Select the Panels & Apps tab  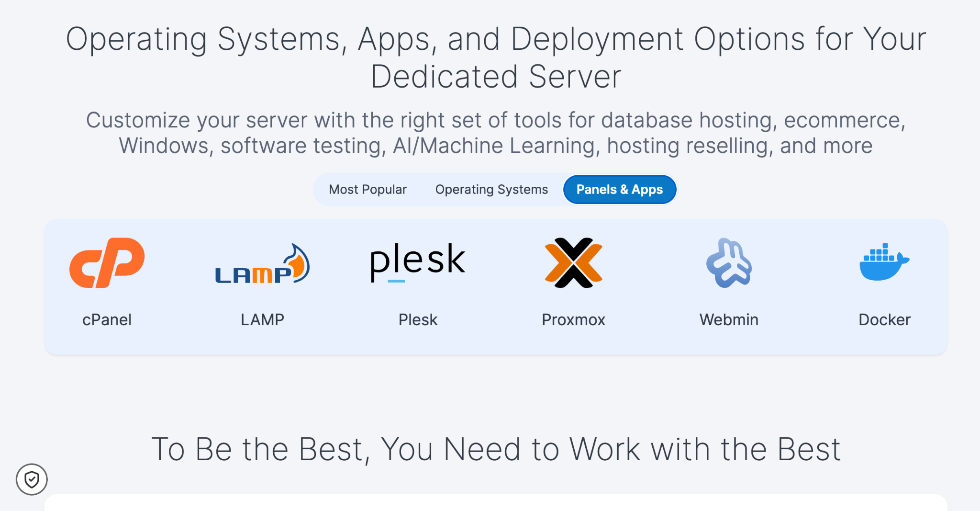[x=620, y=190]
